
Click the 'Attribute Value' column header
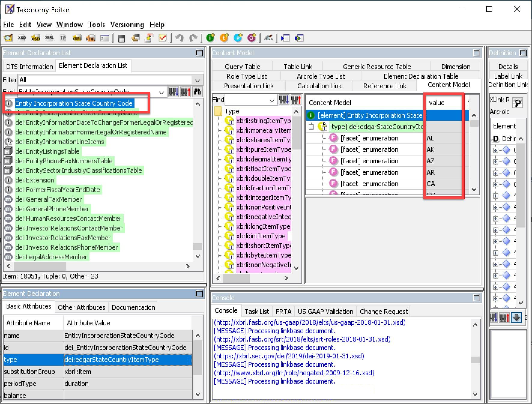128,323
